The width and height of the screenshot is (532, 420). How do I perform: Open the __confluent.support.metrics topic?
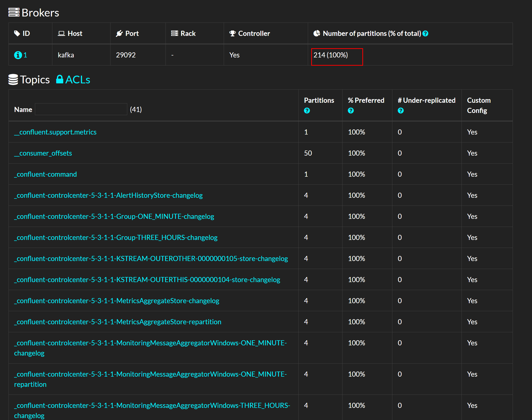55,132
